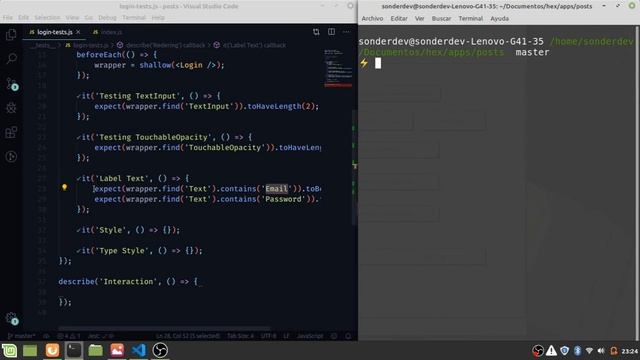Open the Edit menu in VS Code
The height and width of the screenshot is (360, 640).
23,18
